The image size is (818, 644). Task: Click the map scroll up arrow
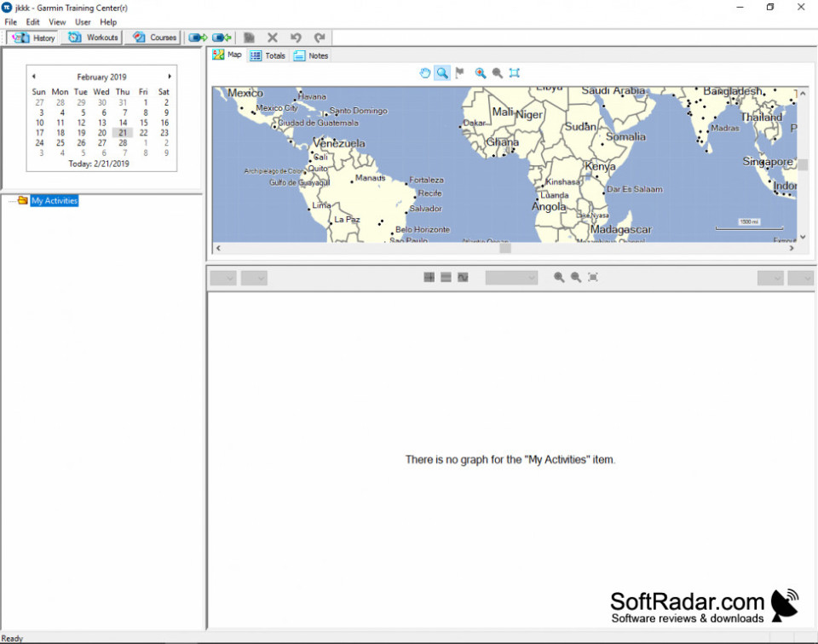tap(803, 93)
